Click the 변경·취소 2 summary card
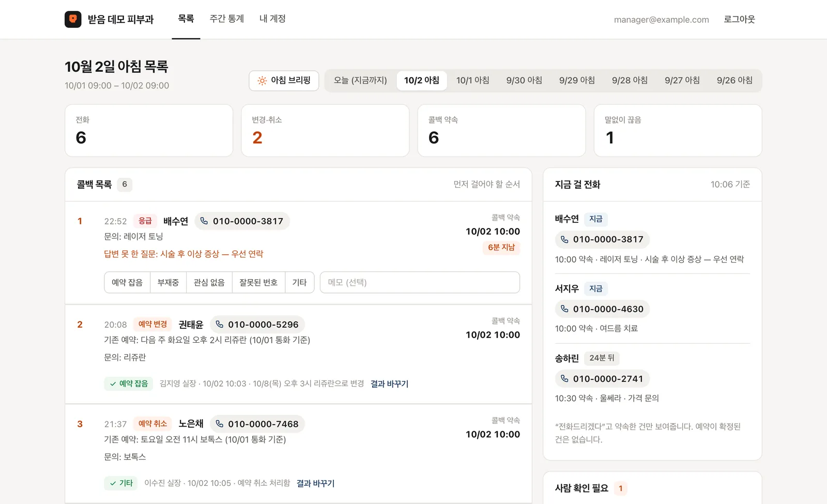Viewport: 827px width, 504px height. pyautogui.click(x=325, y=131)
